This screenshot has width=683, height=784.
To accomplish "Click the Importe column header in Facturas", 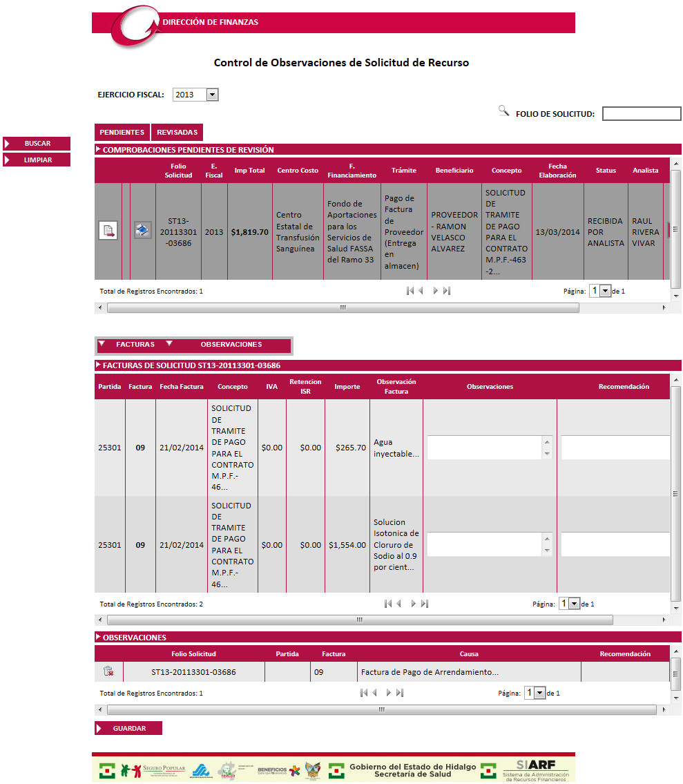I will pos(347,387).
